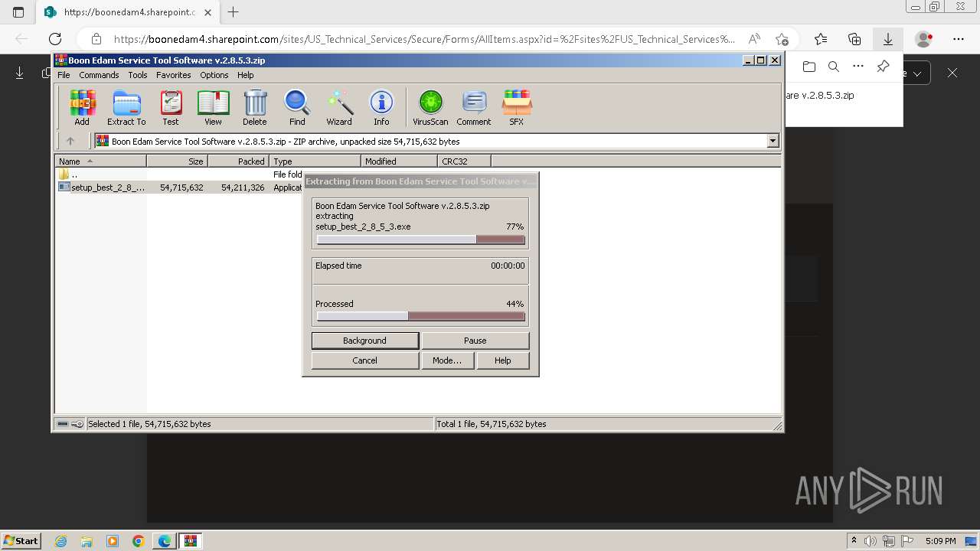Viewport: 980px width, 551px height.
Task: Click Read aloud icon in address bar
Action: coord(754,39)
